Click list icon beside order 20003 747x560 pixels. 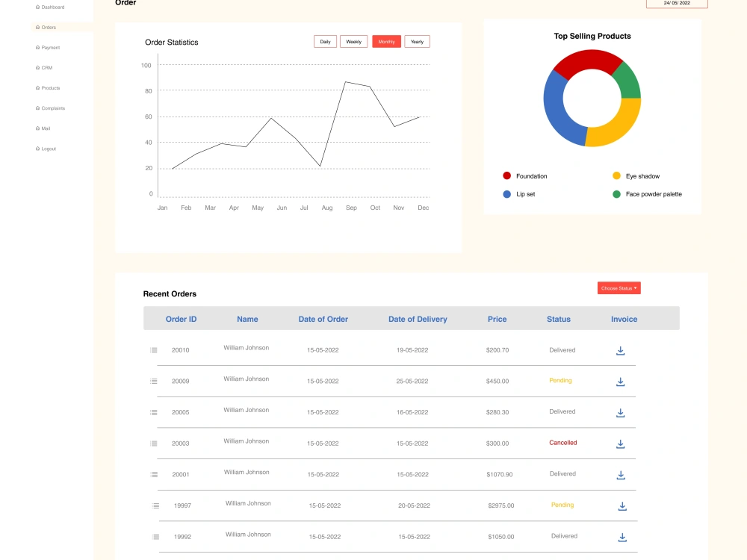pyautogui.click(x=154, y=444)
